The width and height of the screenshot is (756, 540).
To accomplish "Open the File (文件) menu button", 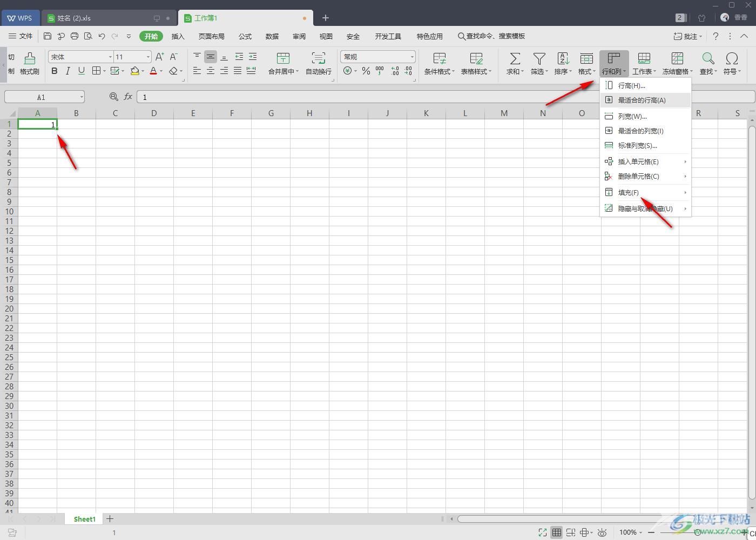I will pyautogui.click(x=21, y=36).
